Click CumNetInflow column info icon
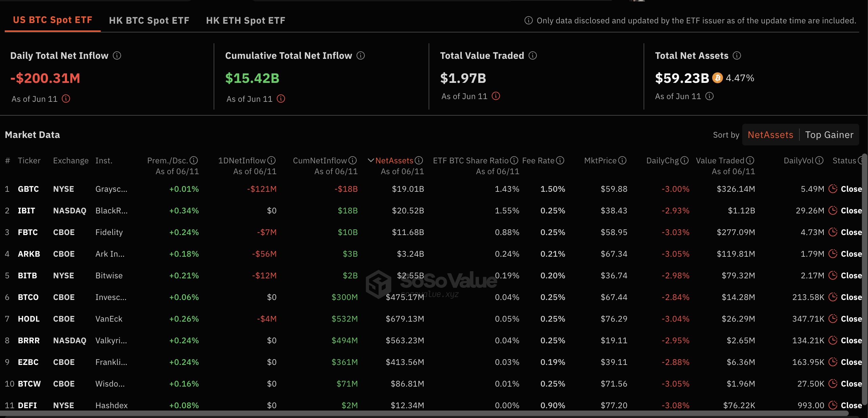This screenshot has height=418, width=868. tap(353, 160)
